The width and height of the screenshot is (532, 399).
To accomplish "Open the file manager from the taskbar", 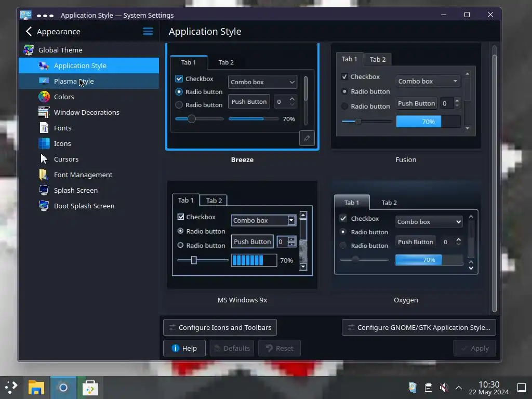I will (36, 388).
